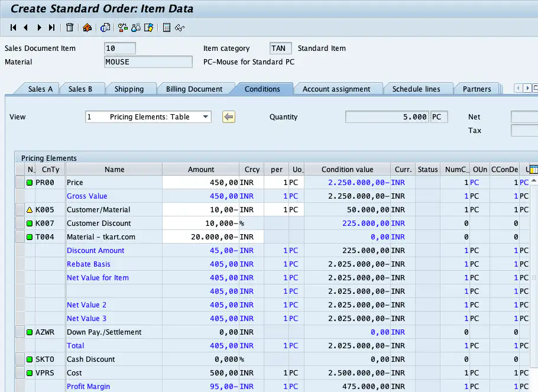Open table column configuration icon
The image size is (538, 392).
click(533, 169)
